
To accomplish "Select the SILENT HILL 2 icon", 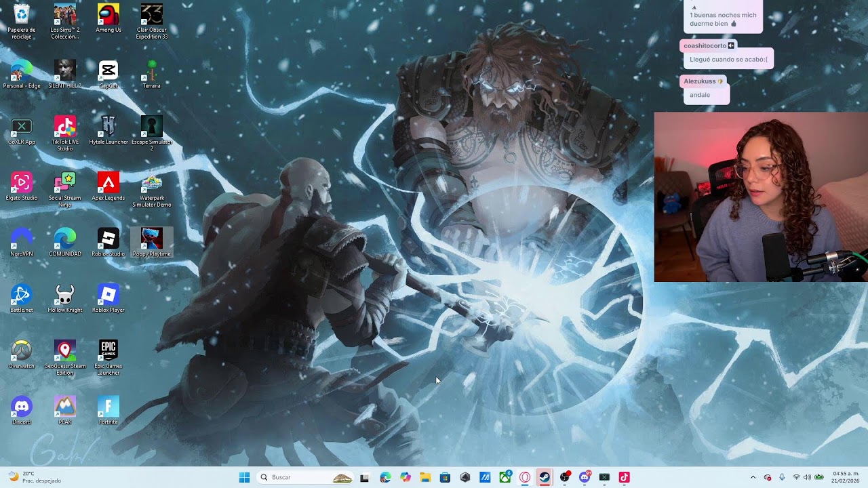I will pyautogui.click(x=65, y=75).
